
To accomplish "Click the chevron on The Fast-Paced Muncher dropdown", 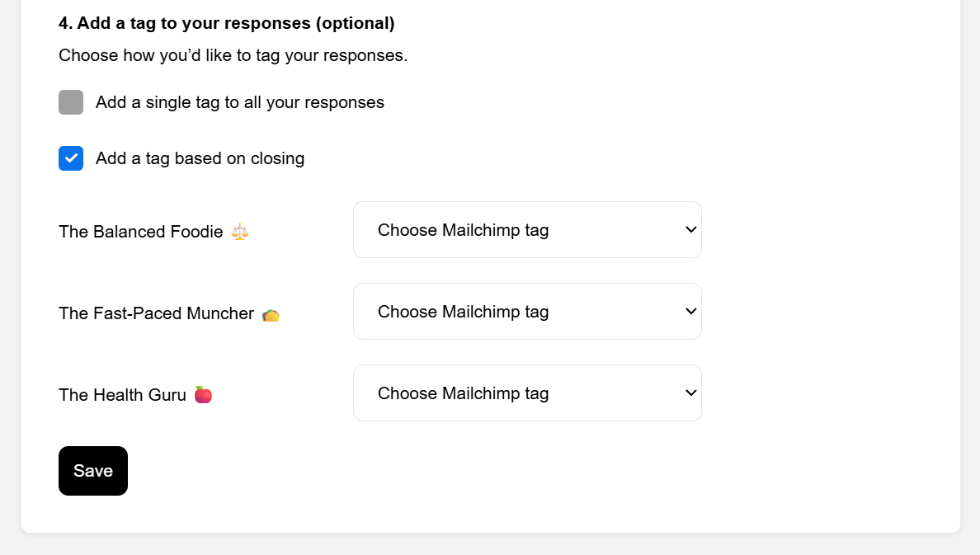I will coord(691,311).
